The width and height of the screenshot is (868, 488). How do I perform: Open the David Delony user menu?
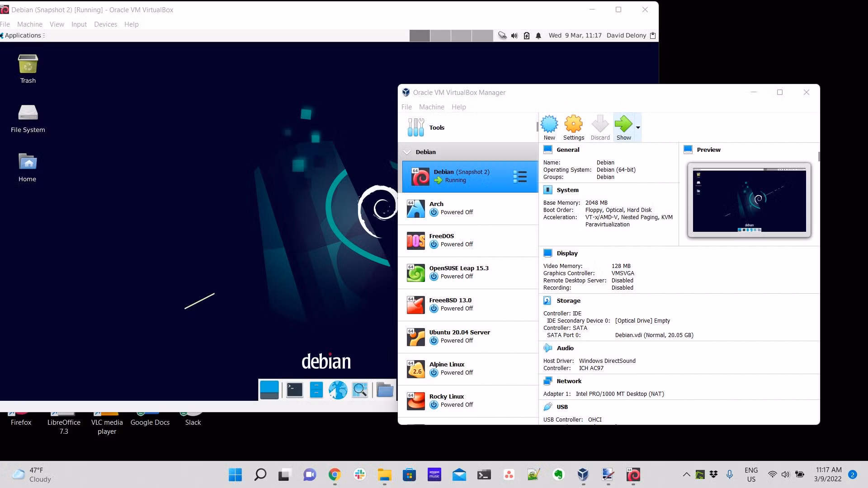pos(626,35)
